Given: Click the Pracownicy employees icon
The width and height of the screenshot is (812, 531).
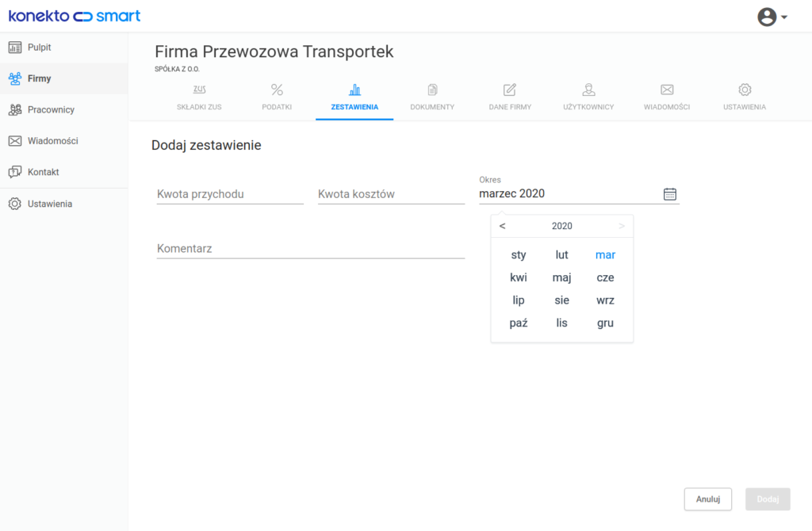Looking at the screenshot, I should (15, 109).
